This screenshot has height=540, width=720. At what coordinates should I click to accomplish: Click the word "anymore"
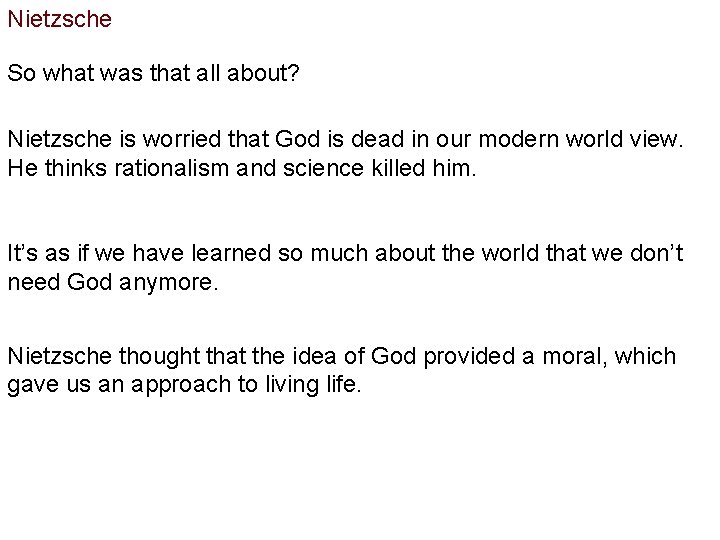pos(169,282)
